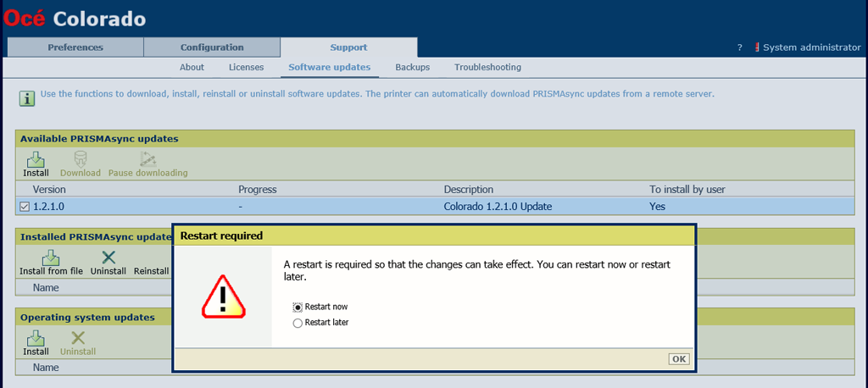The height and width of the screenshot is (388, 868).
Task: Toggle checkbox for version 1.2.1.0
Action: (25, 207)
